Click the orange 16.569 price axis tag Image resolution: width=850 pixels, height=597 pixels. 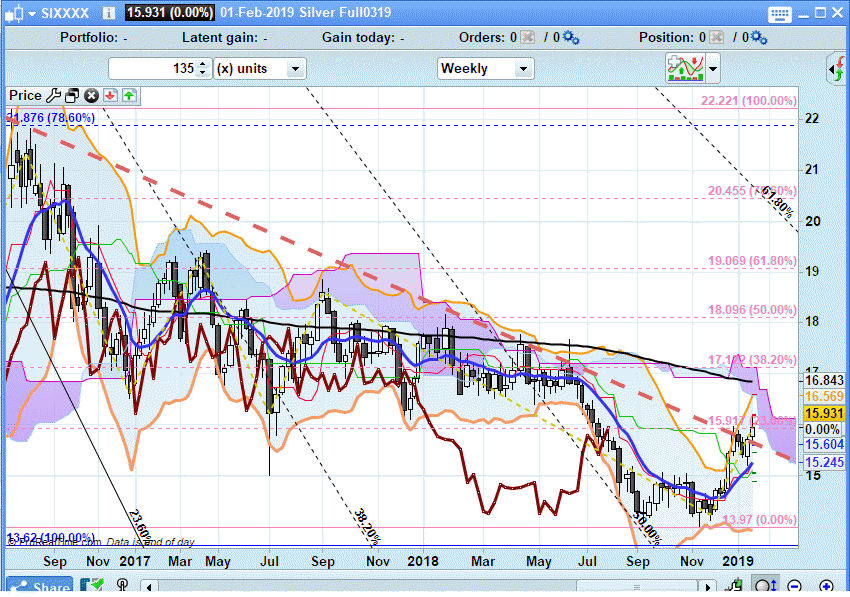pos(824,397)
